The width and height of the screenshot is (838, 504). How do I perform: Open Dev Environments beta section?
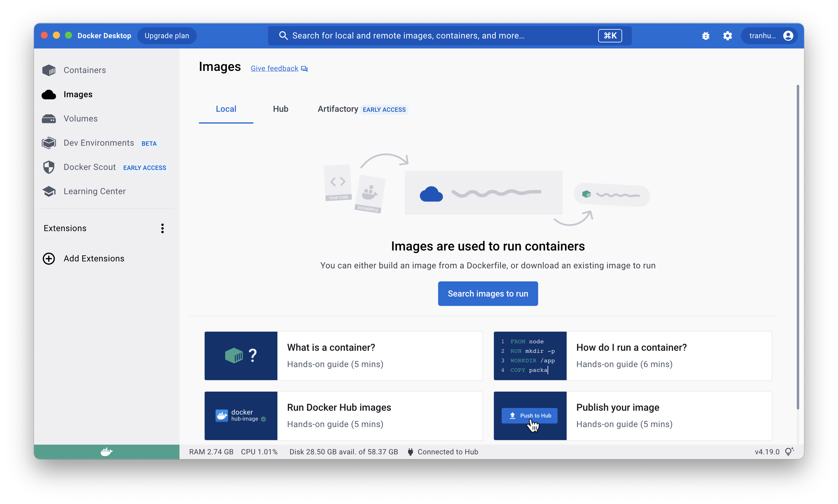tap(99, 143)
